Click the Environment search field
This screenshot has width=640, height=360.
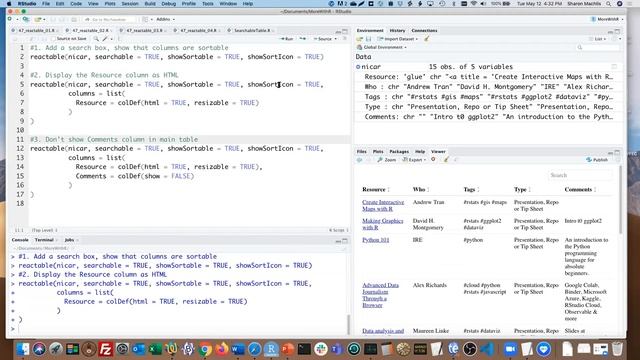[597, 47]
